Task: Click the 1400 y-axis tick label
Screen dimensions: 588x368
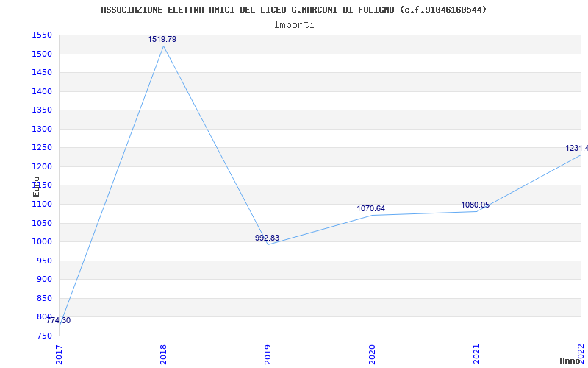Action: [42, 91]
